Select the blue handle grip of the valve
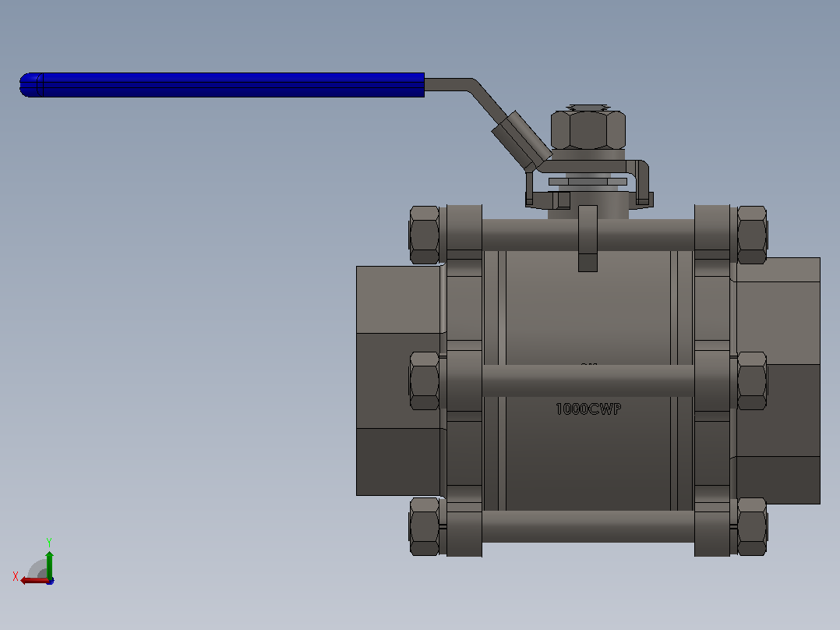This screenshot has height=630, width=840. tap(222, 85)
